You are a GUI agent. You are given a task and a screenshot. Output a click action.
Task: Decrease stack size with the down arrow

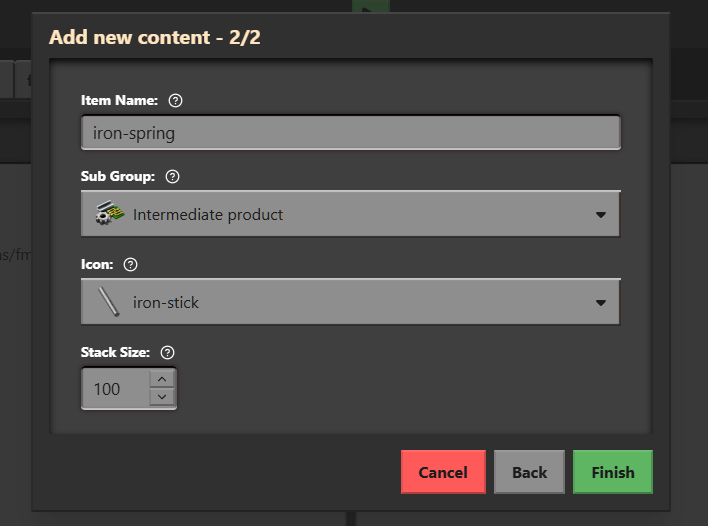[x=162, y=397]
